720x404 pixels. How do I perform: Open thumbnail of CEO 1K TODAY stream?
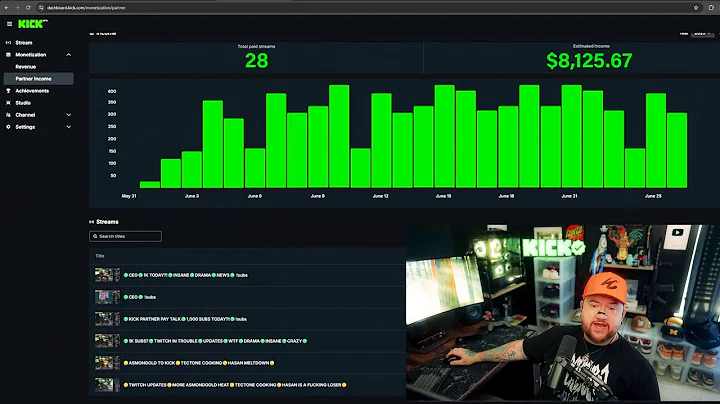point(107,275)
